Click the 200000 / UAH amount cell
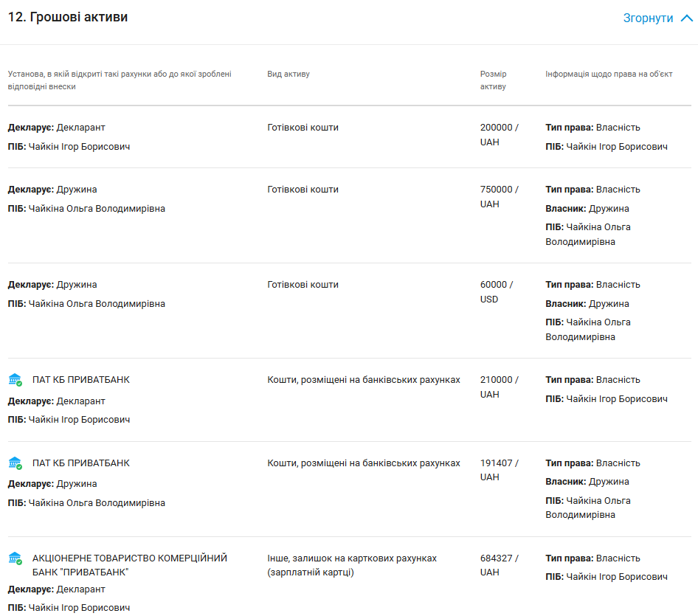 click(x=500, y=135)
